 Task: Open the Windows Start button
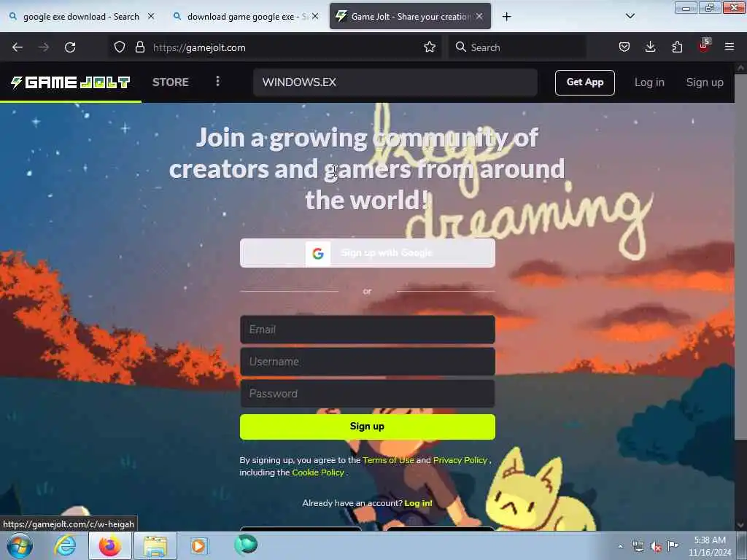point(20,545)
